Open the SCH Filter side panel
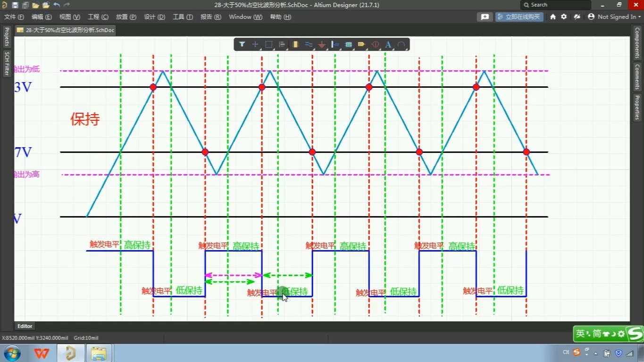 click(x=7, y=63)
